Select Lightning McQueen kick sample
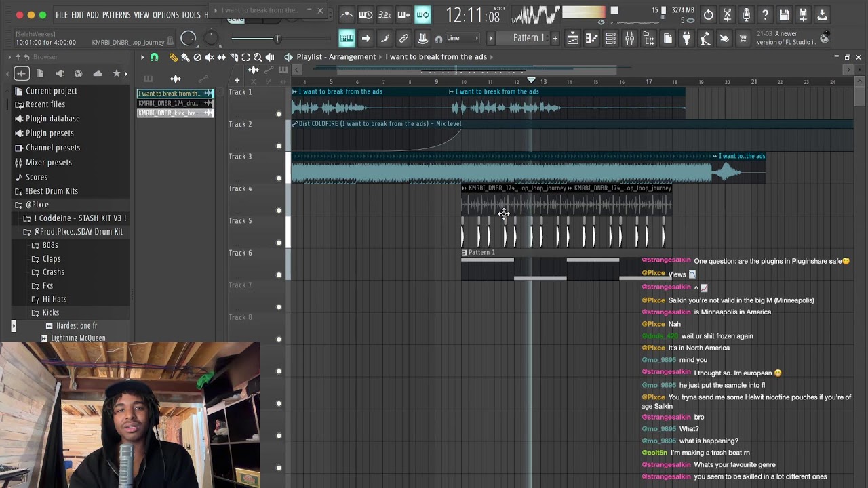 coord(73,338)
